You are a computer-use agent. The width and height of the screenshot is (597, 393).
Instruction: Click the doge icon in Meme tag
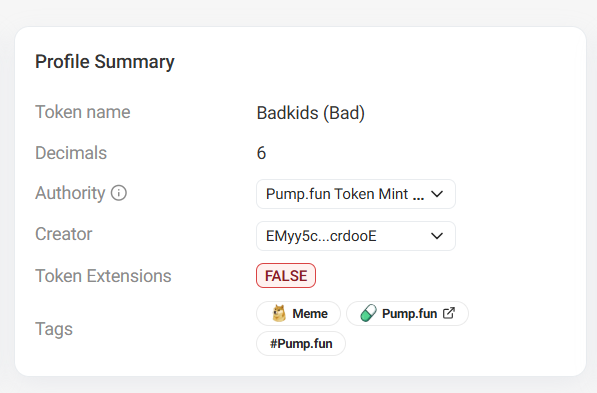point(279,314)
